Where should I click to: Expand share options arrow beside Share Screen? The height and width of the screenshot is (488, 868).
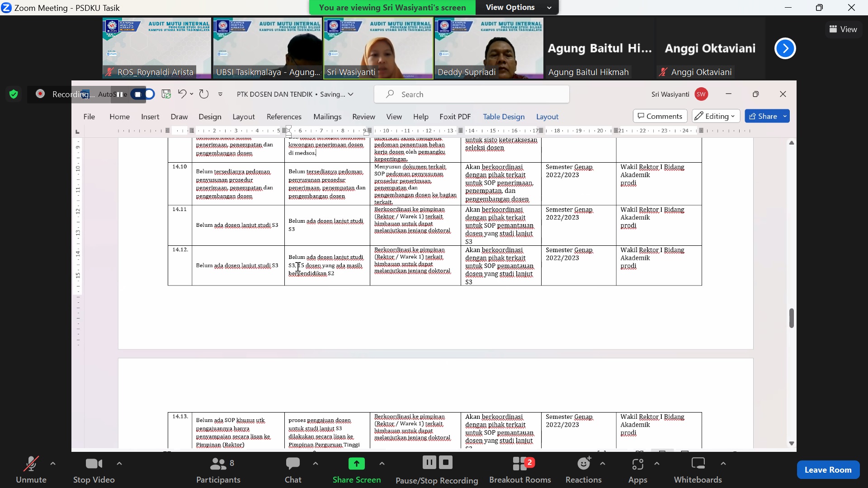(x=382, y=464)
